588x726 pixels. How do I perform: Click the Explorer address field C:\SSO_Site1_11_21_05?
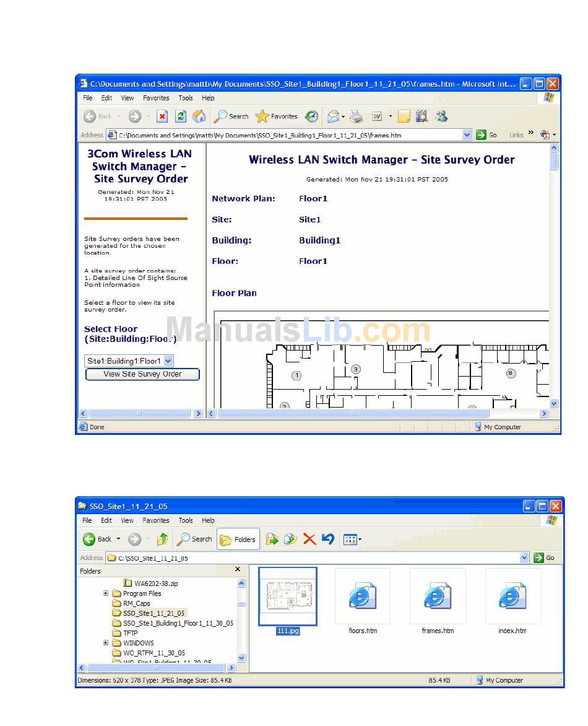point(318,558)
